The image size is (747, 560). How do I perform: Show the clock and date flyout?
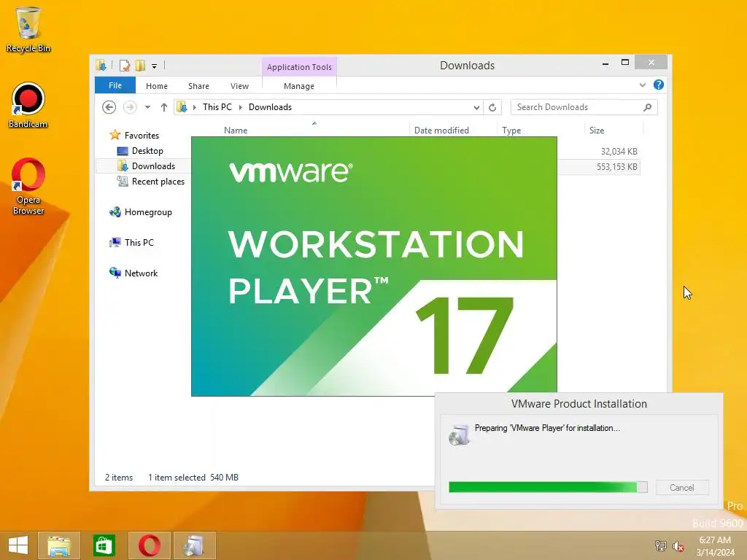(715, 545)
